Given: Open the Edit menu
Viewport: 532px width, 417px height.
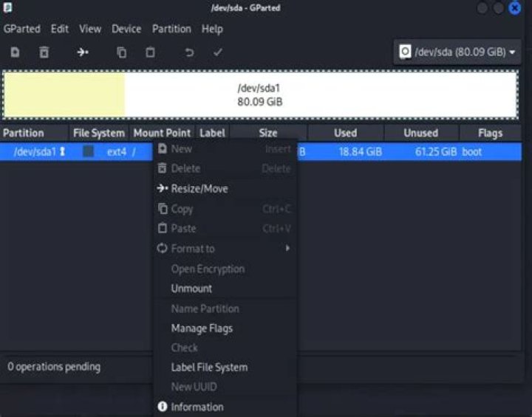Looking at the screenshot, I should coord(60,29).
